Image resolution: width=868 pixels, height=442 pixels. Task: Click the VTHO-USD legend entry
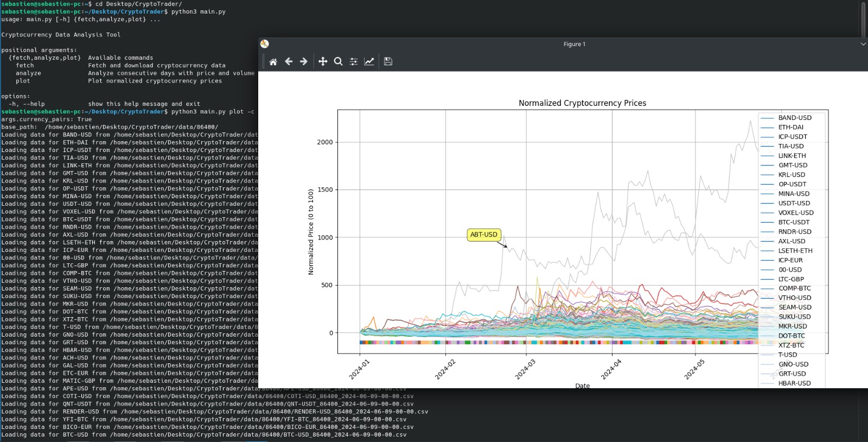(786, 298)
